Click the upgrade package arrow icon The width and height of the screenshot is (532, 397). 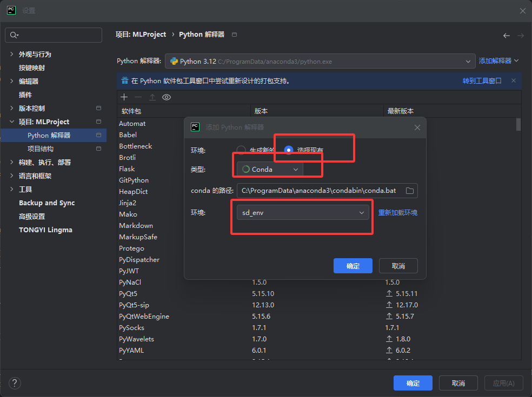152,97
